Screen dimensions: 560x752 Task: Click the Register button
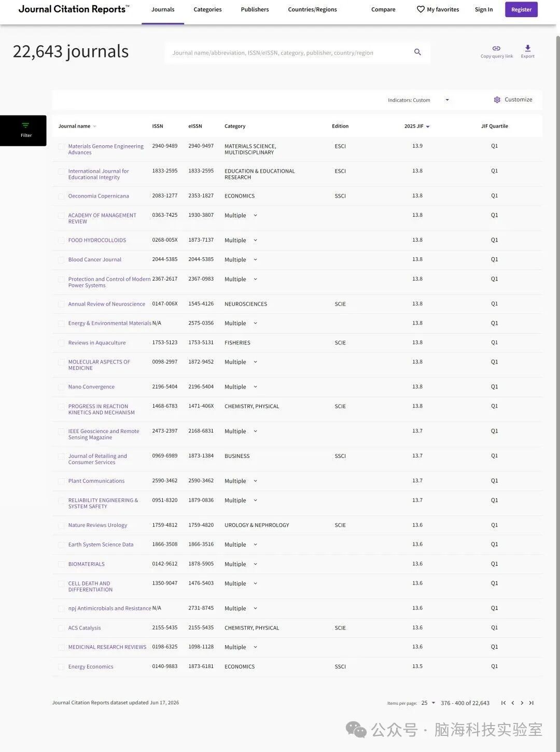[x=521, y=9]
